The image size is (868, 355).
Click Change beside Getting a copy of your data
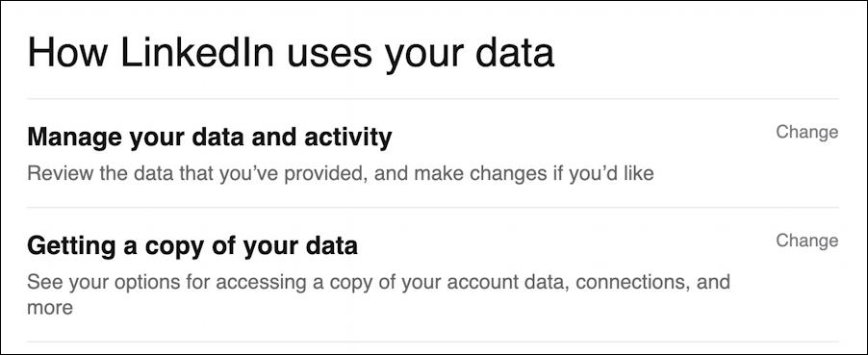click(x=806, y=241)
